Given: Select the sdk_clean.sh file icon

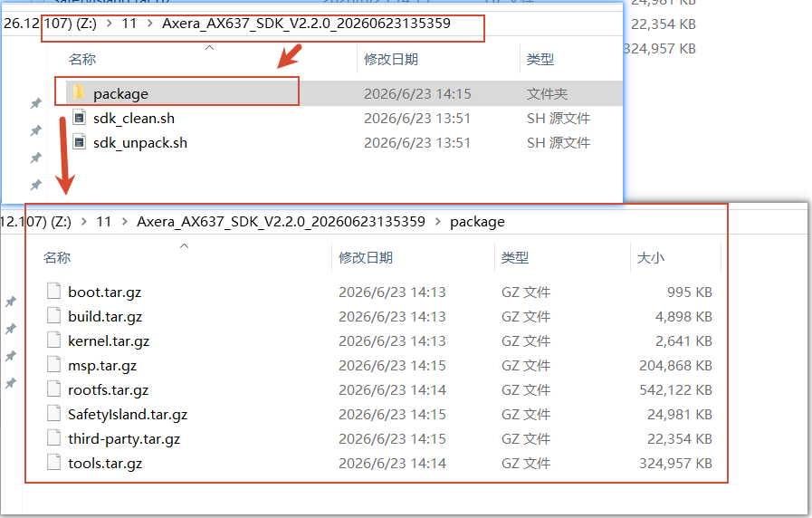Looking at the screenshot, I should coord(79,118).
